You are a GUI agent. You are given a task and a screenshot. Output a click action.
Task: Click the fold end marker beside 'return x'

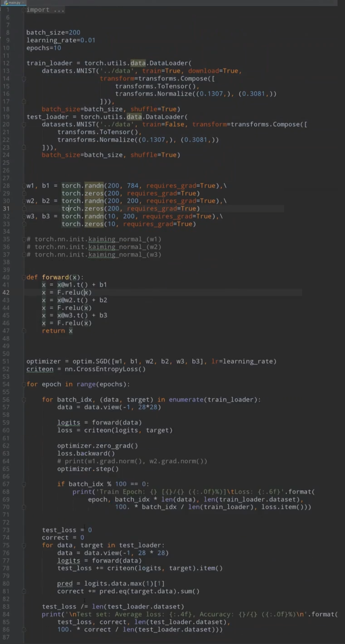pyautogui.click(x=24, y=331)
